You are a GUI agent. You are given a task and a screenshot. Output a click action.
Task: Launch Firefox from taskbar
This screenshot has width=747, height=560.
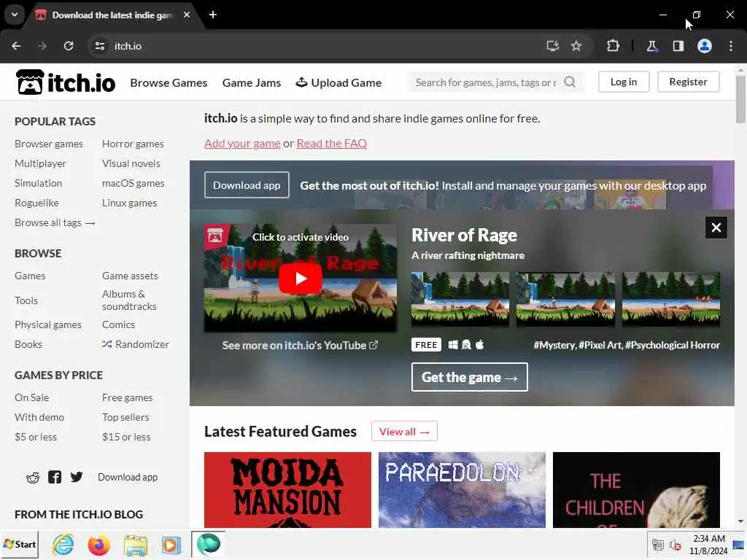99,545
